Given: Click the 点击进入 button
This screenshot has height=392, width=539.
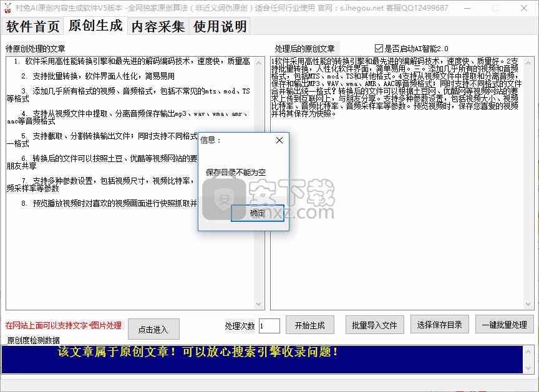Looking at the screenshot, I should (x=153, y=329).
